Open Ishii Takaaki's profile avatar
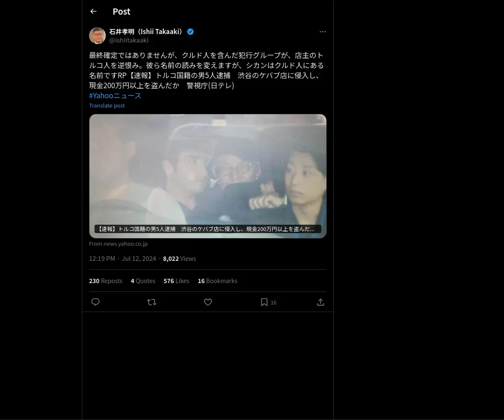This screenshot has height=420, width=504. click(x=97, y=36)
